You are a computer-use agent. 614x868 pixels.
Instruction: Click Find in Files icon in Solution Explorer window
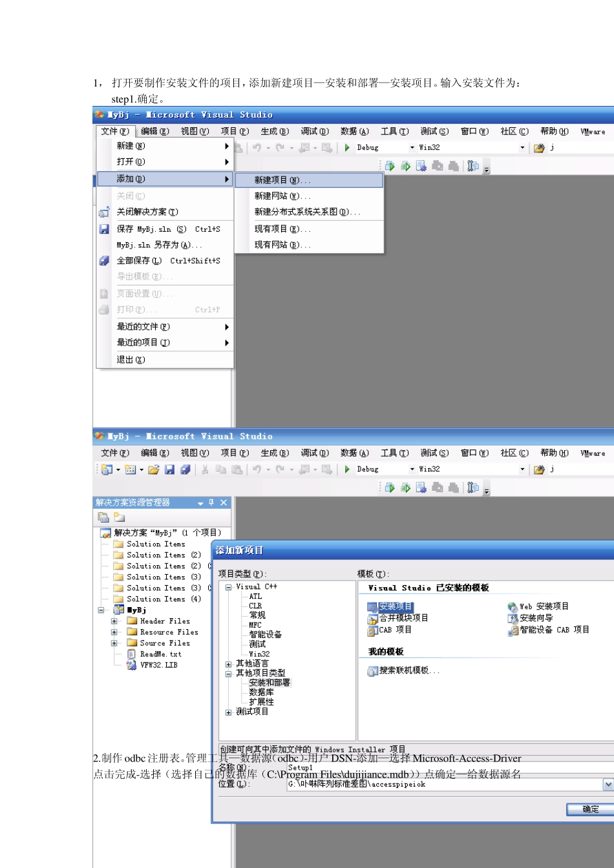click(x=539, y=470)
